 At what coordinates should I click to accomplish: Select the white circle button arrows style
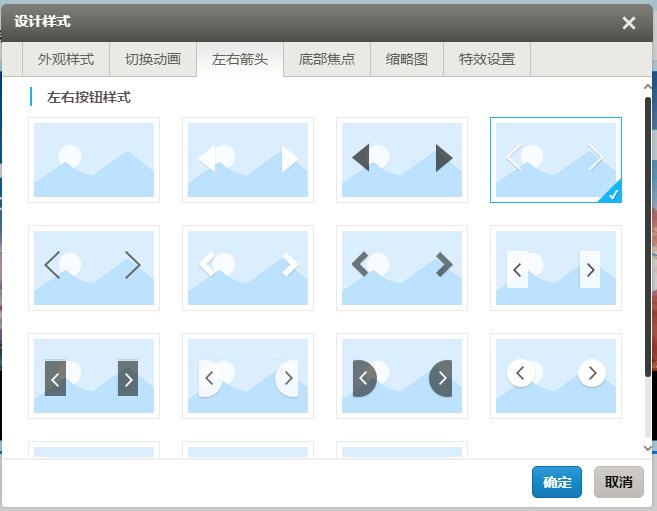coord(556,376)
